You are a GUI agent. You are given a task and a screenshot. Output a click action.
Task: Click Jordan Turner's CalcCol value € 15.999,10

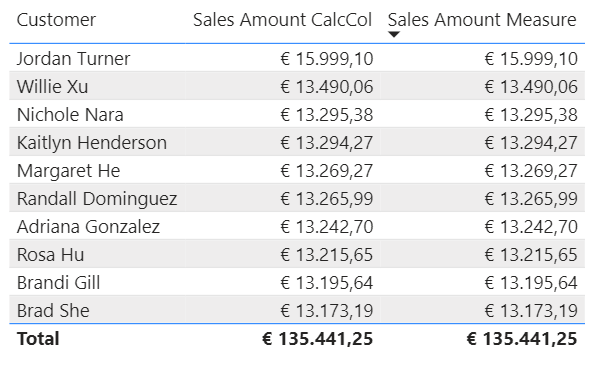[x=327, y=59]
